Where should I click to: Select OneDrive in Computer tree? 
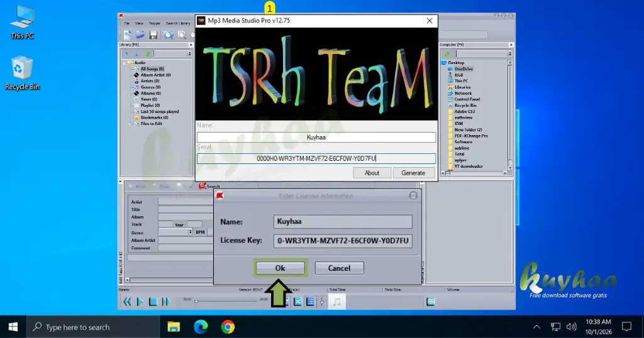(x=464, y=69)
